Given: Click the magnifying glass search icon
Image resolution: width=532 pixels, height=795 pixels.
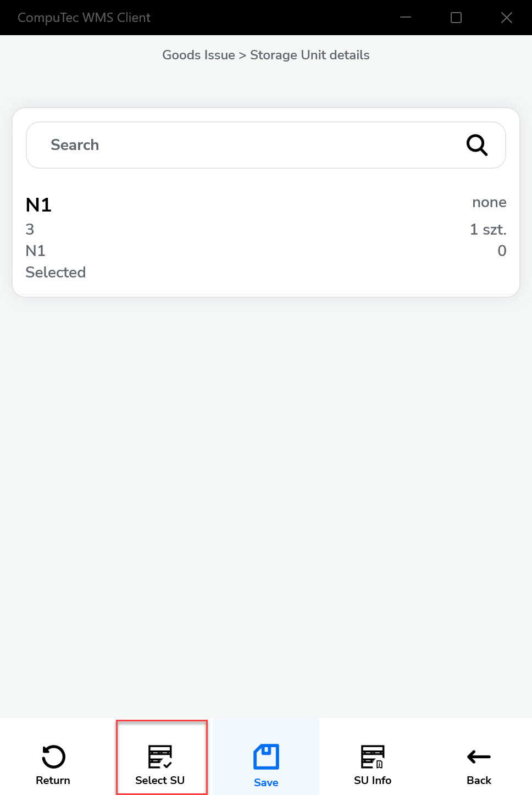Looking at the screenshot, I should tap(476, 145).
